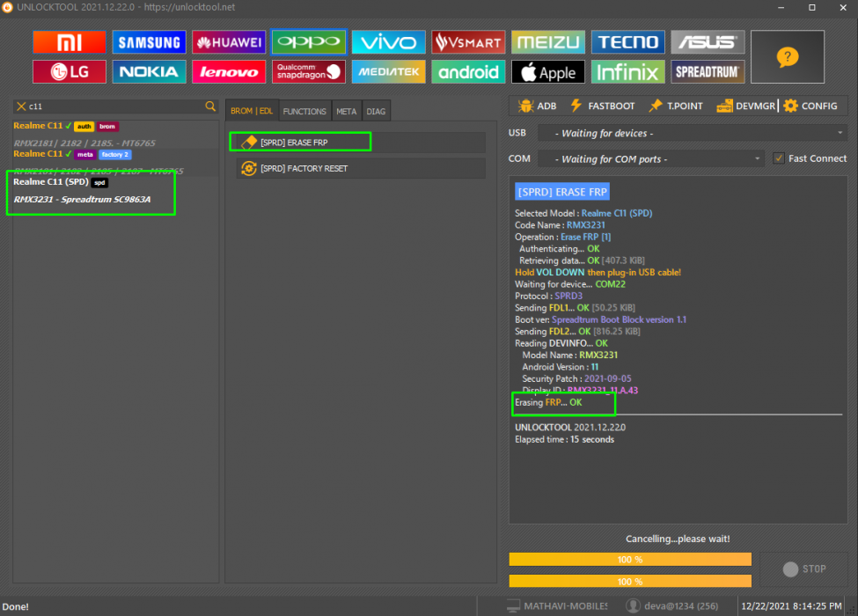This screenshot has width=858, height=616.
Task: Clear the model search with X icon
Action: click(x=21, y=106)
